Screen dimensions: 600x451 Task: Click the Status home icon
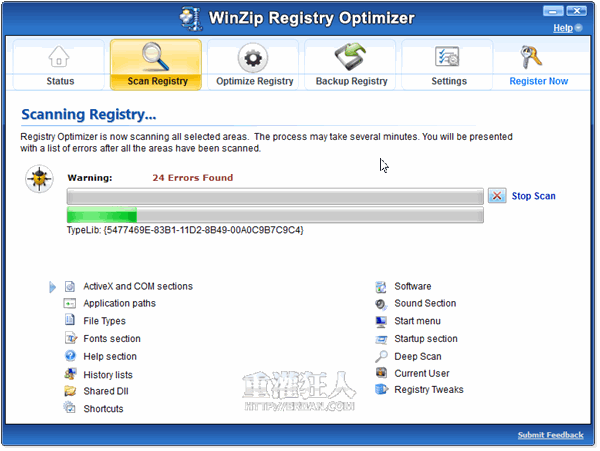click(59, 57)
